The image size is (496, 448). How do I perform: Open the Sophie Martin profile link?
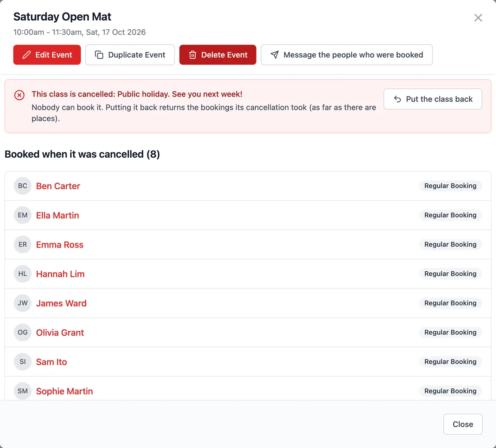click(x=64, y=391)
